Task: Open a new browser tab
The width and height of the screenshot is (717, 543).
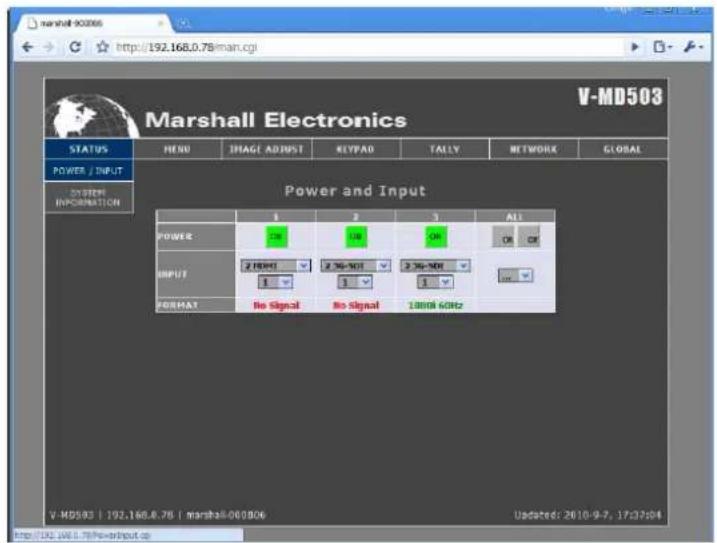Action: click(184, 24)
